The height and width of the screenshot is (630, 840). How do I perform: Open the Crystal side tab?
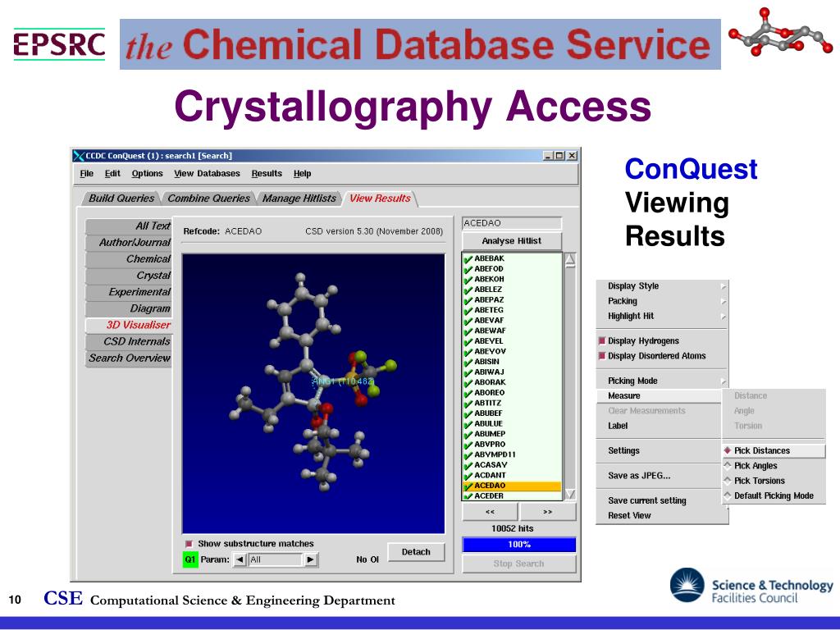[129, 276]
